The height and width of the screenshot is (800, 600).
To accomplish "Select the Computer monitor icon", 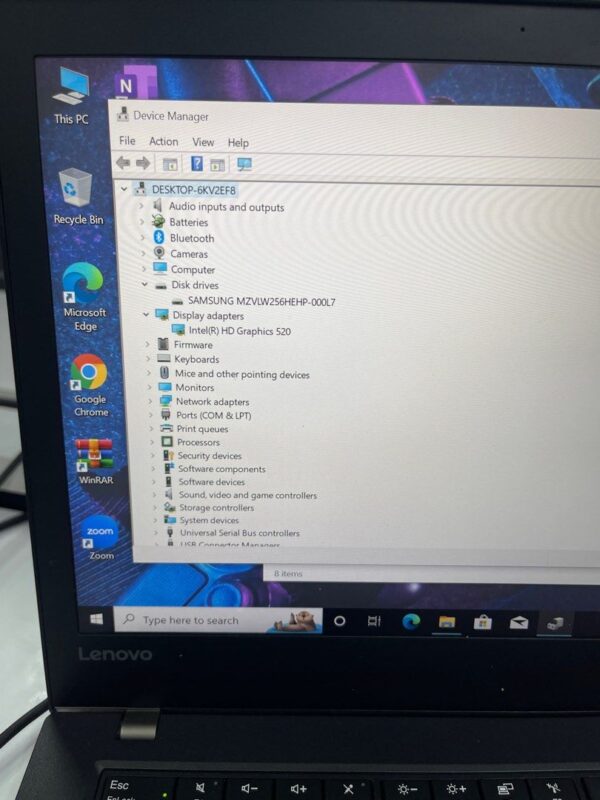I will pyautogui.click(x=160, y=268).
